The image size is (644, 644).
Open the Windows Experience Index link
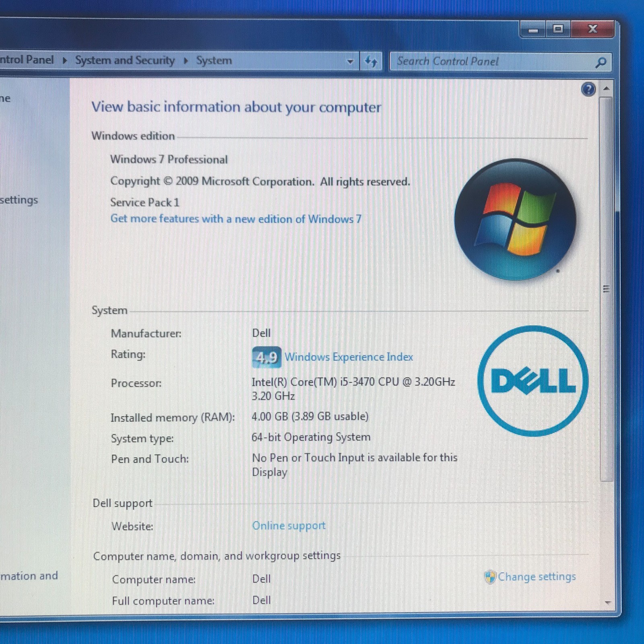coord(349,357)
